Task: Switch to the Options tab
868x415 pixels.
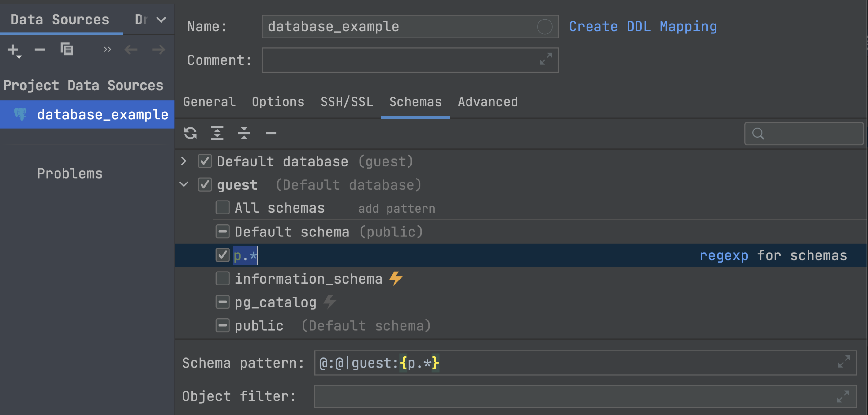Action: pos(278,102)
